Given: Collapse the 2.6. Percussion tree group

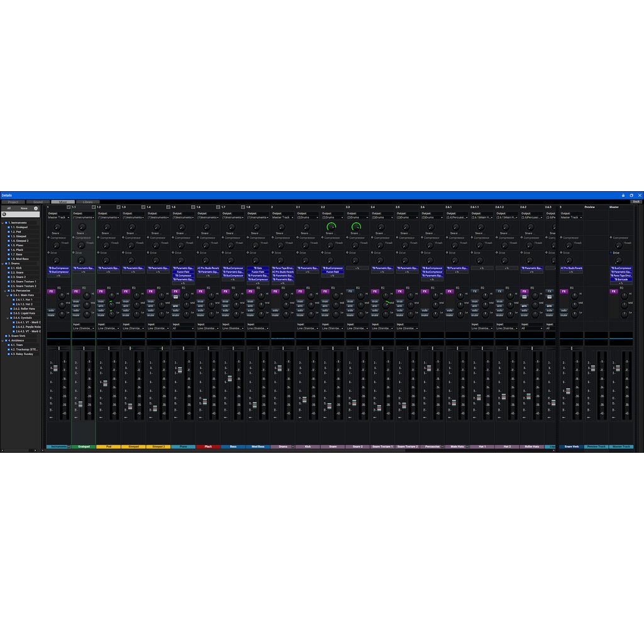Looking at the screenshot, I should (x=5, y=291).
